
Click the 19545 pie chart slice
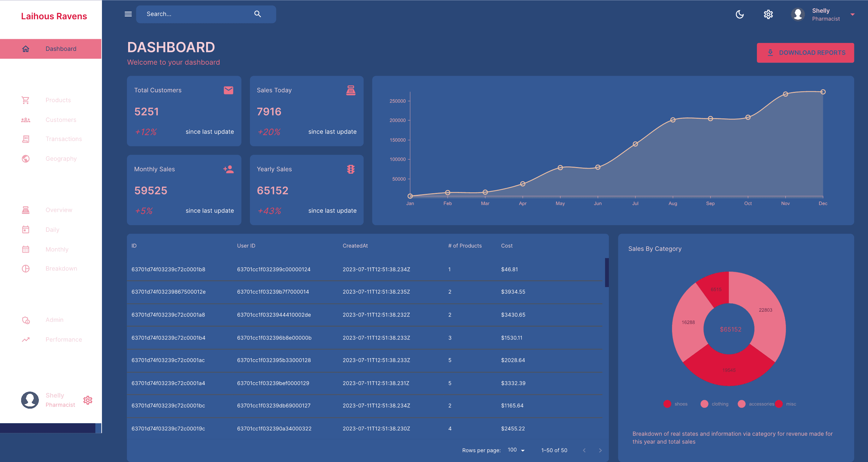pos(729,370)
